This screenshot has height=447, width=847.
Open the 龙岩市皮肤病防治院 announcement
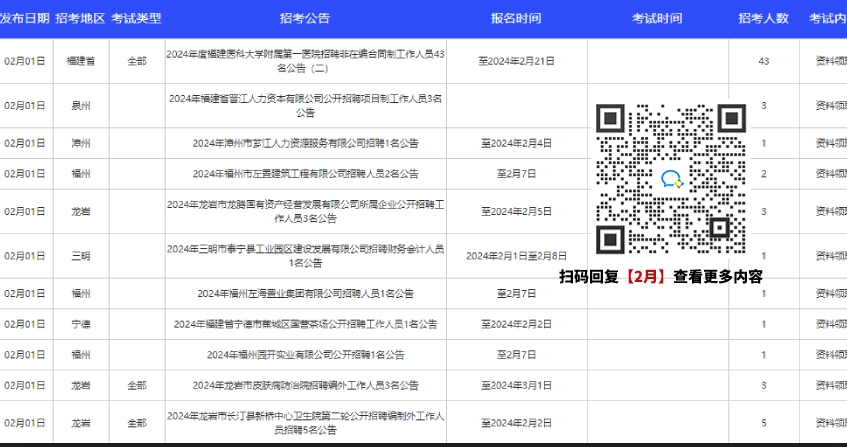click(x=306, y=385)
